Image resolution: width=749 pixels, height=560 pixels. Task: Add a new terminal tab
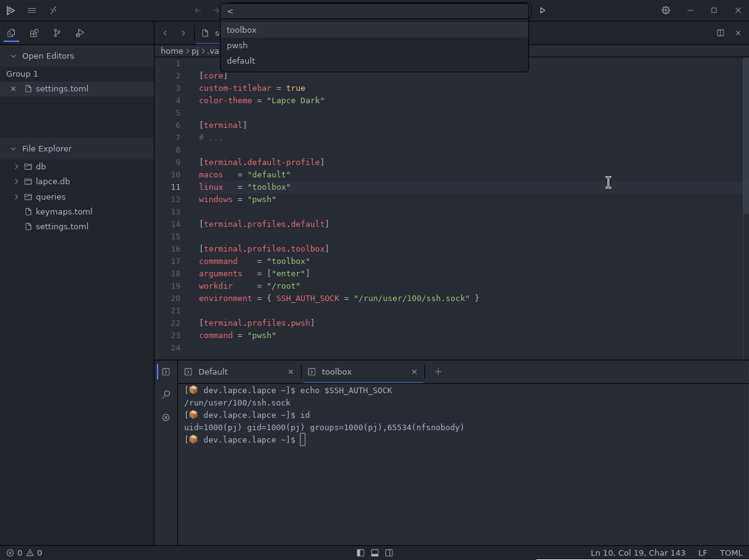(438, 371)
